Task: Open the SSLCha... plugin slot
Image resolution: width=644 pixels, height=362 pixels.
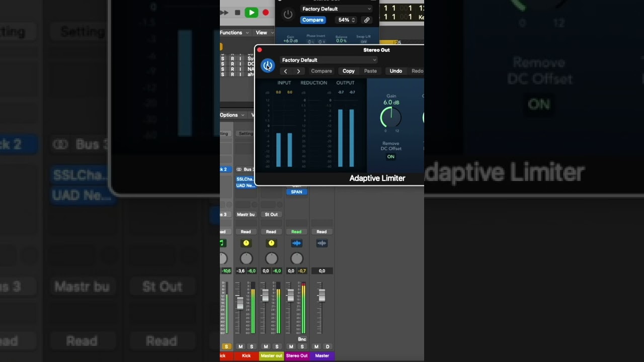Action: click(246, 179)
